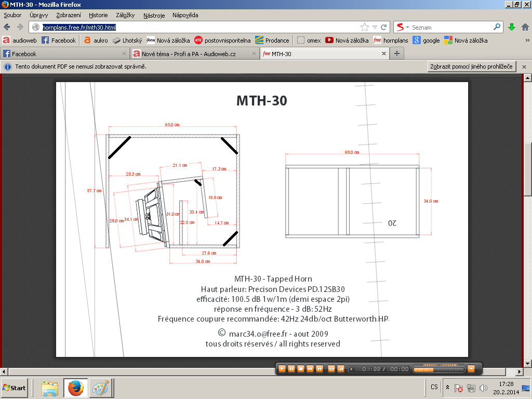Bookmark this page with the star icon
The width and height of the screenshot is (532, 399).
point(364,27)
